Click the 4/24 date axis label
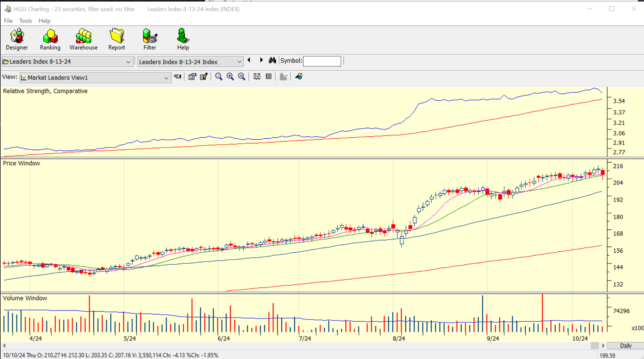This screenshot has width=644, height=359. point(35,338)
